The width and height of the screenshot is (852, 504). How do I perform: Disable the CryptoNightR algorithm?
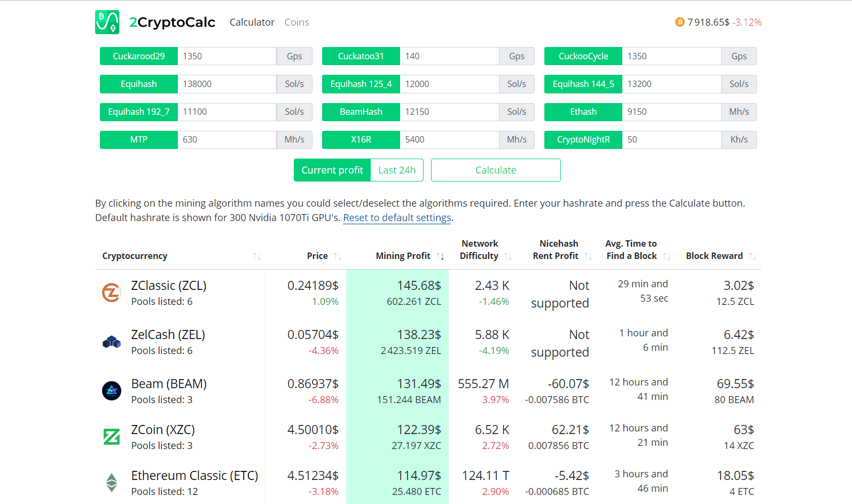583,139
